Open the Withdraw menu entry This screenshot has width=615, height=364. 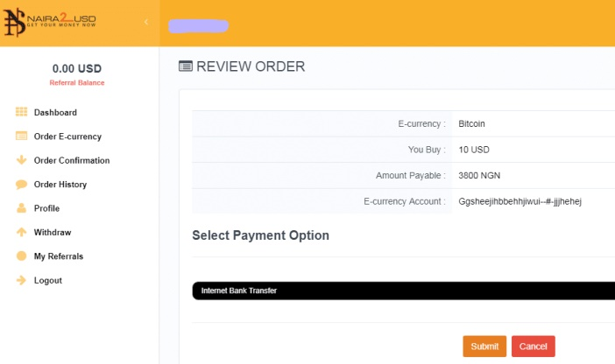pyautogui.click(x=53, y=233)
